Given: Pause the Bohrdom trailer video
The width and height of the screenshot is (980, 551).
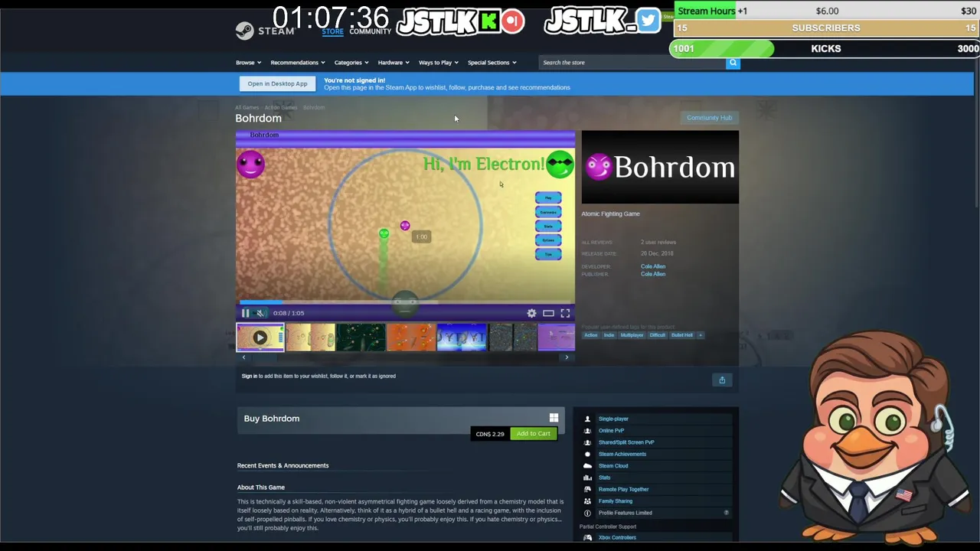Looking at the screenshot, I should 245,313.
